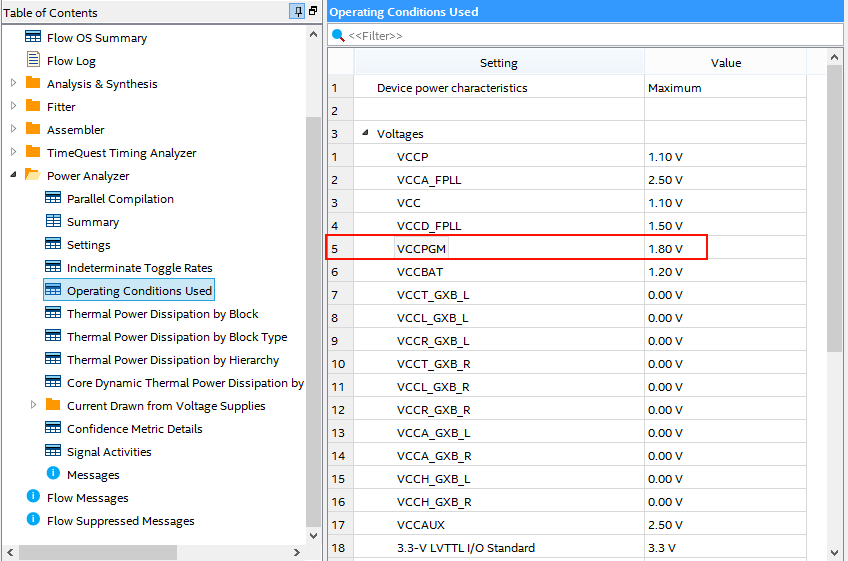This screenshot has width=848, height=561.
Task: Open Thermal Power Dissipation by Block report
Action: click(162, 313)
